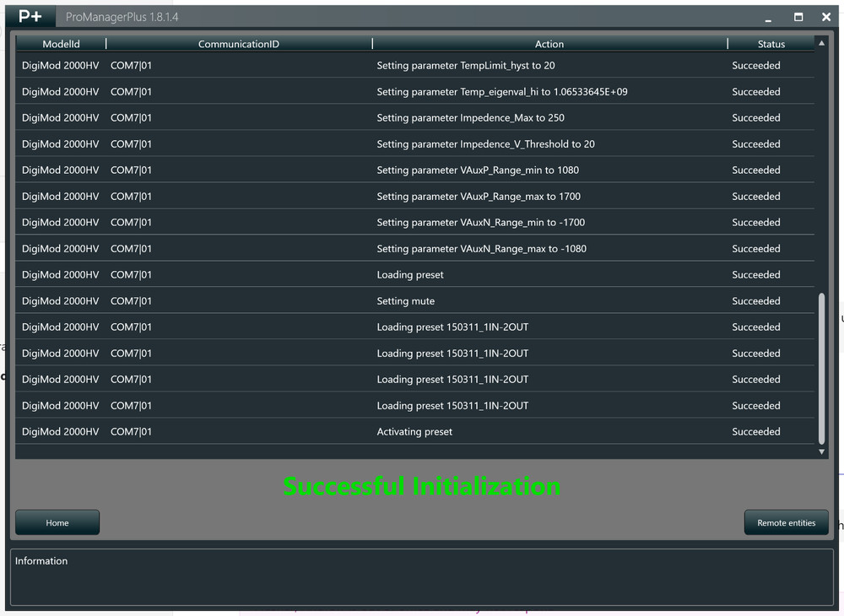Select the Setting mute row

click(x=414, y=300)
